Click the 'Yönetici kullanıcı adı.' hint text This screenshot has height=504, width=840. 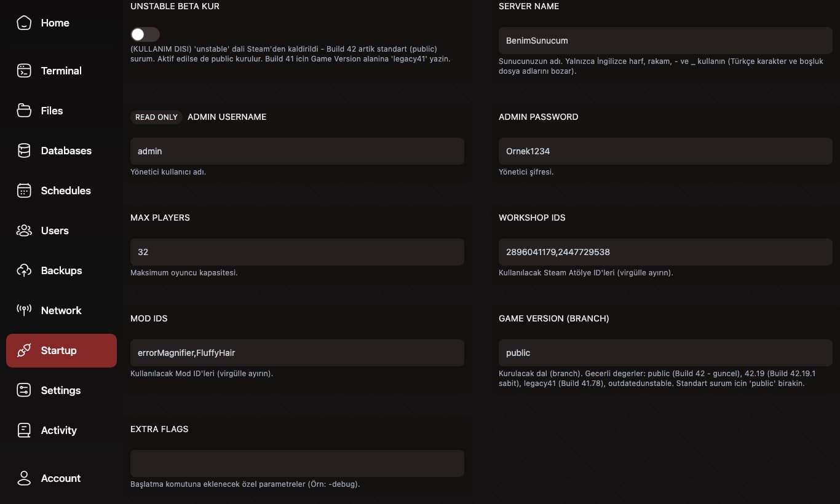coord(168,172)
